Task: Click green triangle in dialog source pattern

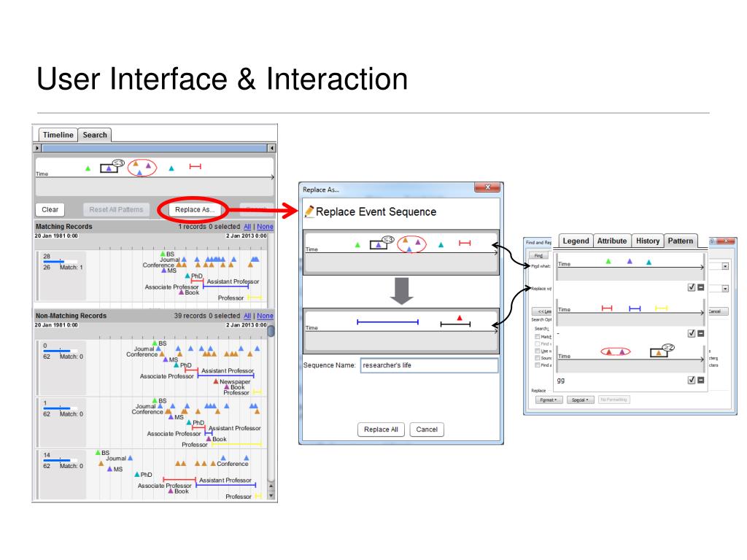Action: pos(357,245)
